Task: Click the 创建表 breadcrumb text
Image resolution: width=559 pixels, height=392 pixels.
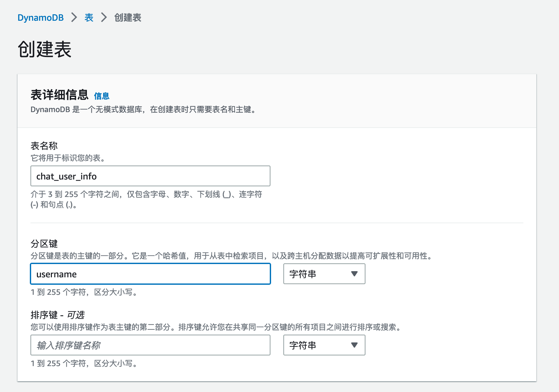Action: click(128, 17)
